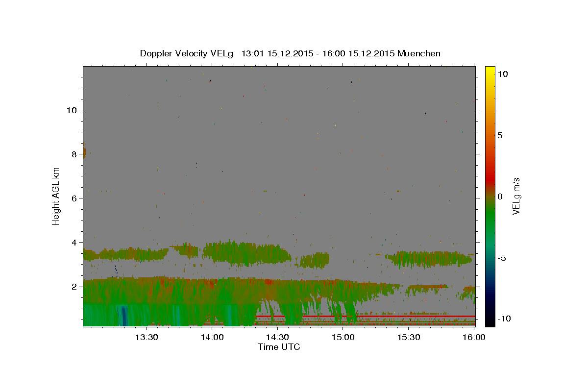Click the dark blue streak near 13:20
This screenshot has width=588, height=392.
coord(124,316)
